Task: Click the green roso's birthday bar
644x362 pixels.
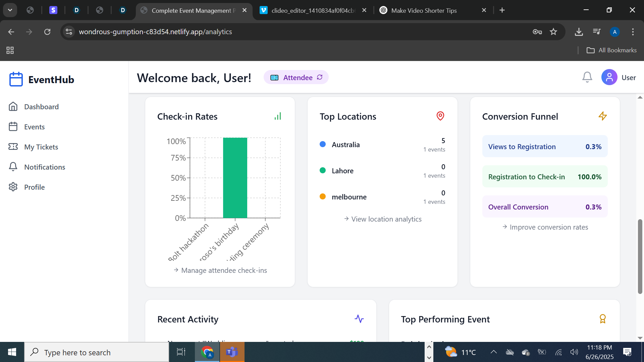Action: click(235, 178)
